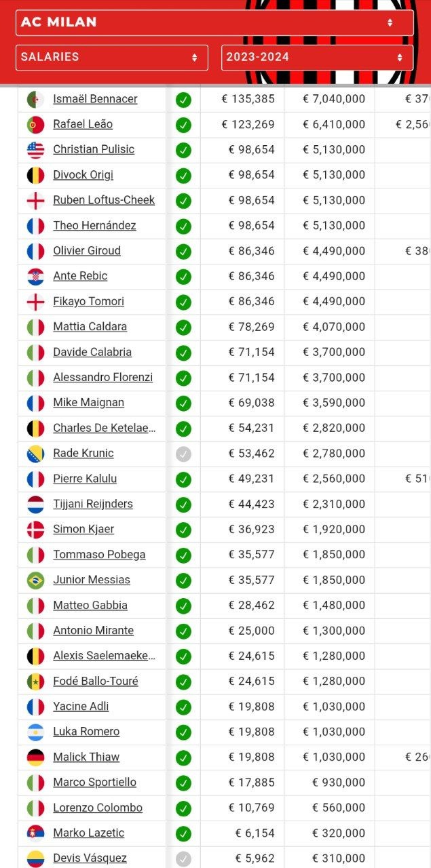
Task: Click the Bosnia flag beside Rade Krunic
Action: pyautogui.click(x=35, y=454)
